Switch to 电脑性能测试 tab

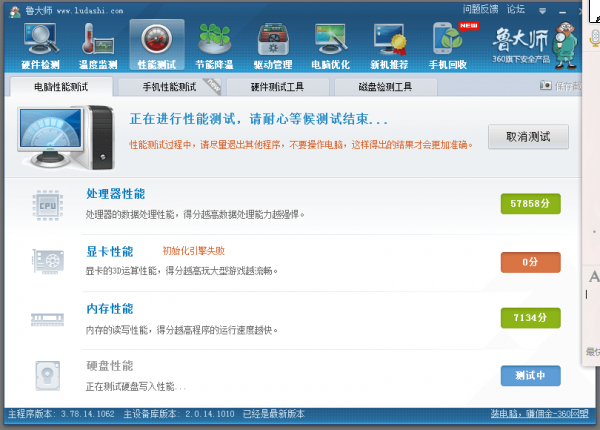(61, 87)
